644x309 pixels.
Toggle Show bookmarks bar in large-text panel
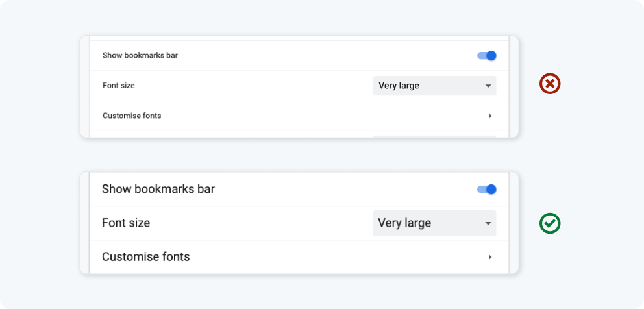pyautogui.click(x=487, y=190)
